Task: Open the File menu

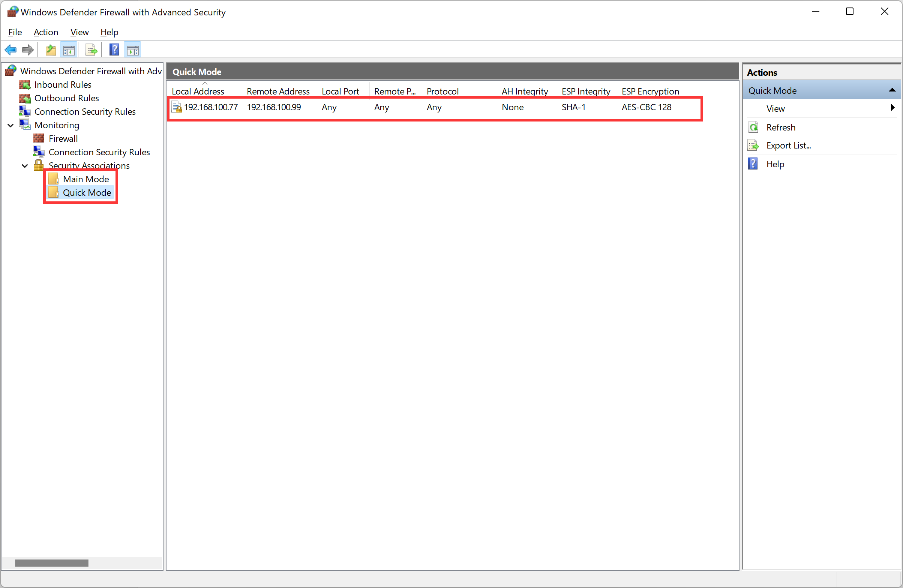Action: 15,32
